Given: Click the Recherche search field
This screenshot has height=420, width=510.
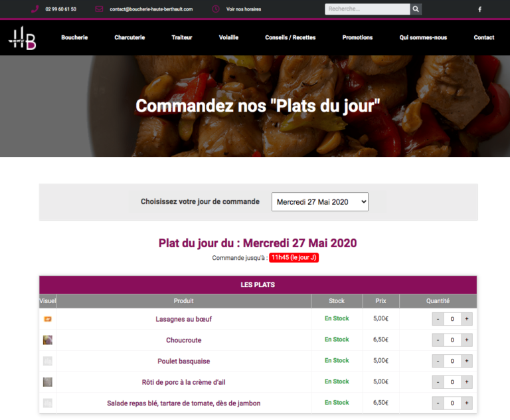Looking at the screenshot, I should 367,9.
